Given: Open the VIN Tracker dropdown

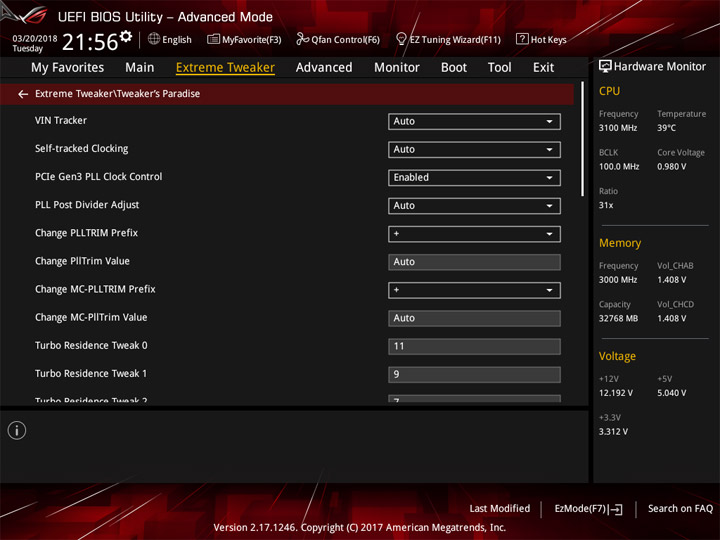Looking at the screenshot, I should pos(474,122).
